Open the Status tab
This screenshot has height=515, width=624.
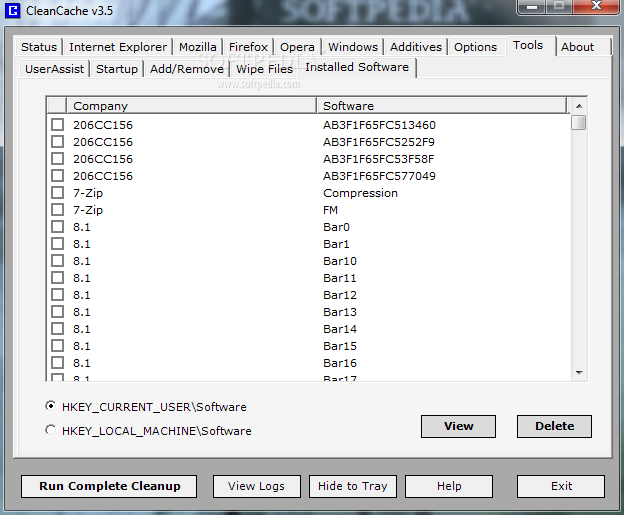pyautogui.click(x=39, y=47)
